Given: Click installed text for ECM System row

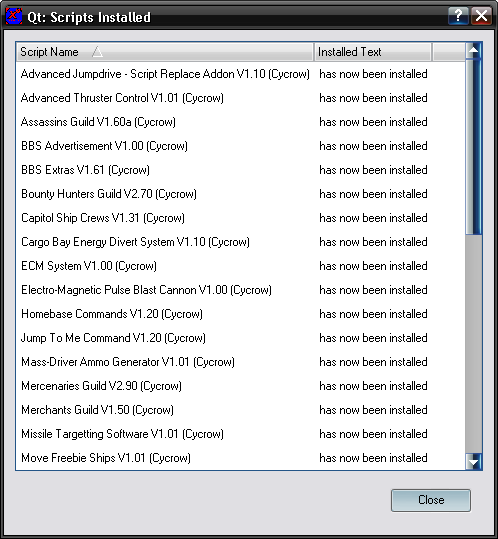Looking at the screenshot, I should (373, 266).
